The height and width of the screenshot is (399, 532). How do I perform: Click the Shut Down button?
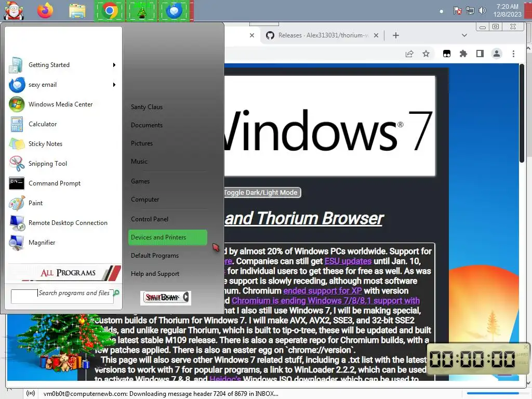[x=163, y=298]
